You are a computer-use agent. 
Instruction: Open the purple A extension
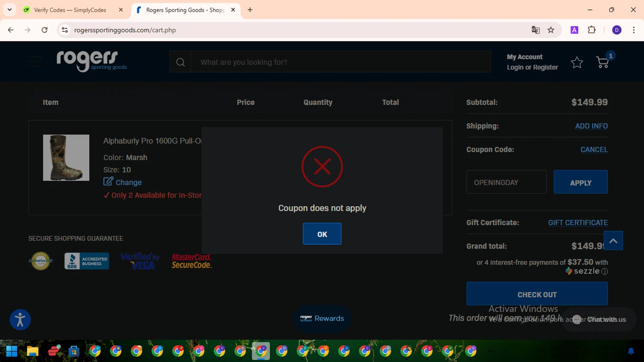pyautogui.click(x=574, y=30)
